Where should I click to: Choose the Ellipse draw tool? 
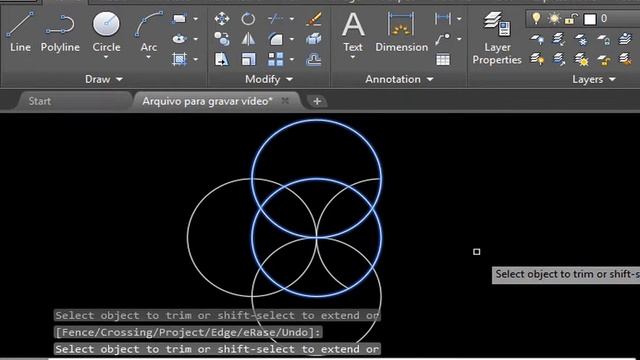click(x=180, y=39)
